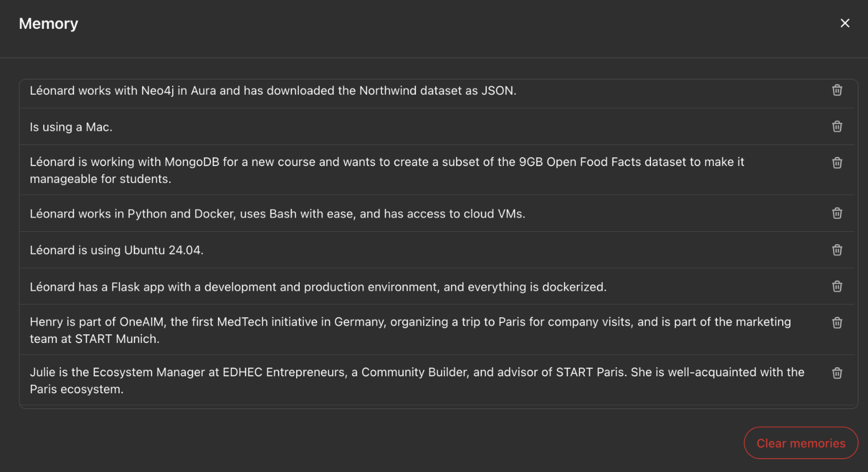The image size is (868, 472).
Task: Click the Ubuntu 24.04 memory text
Action: [x=117, y=250]
